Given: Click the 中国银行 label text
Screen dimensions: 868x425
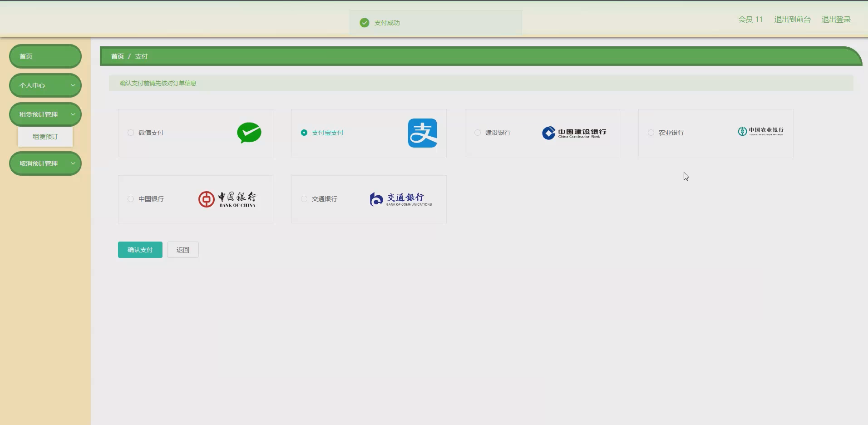Looking at the screenshot, I should 151,199.
